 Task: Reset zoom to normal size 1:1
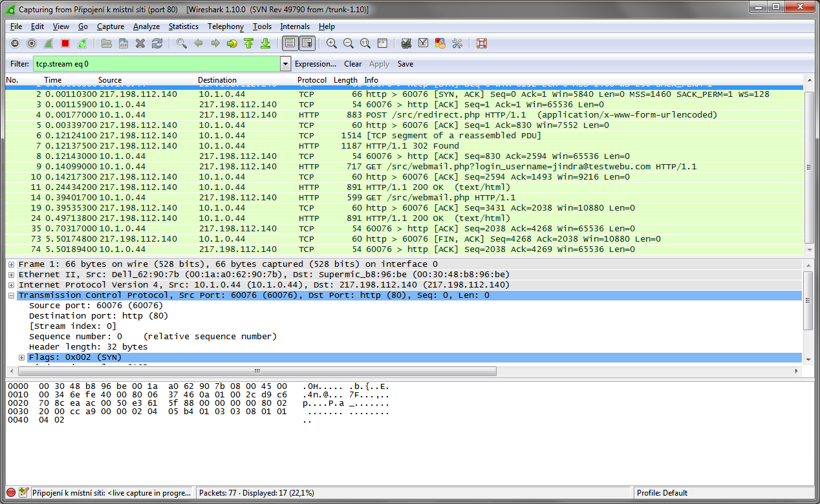coord(365,43)
